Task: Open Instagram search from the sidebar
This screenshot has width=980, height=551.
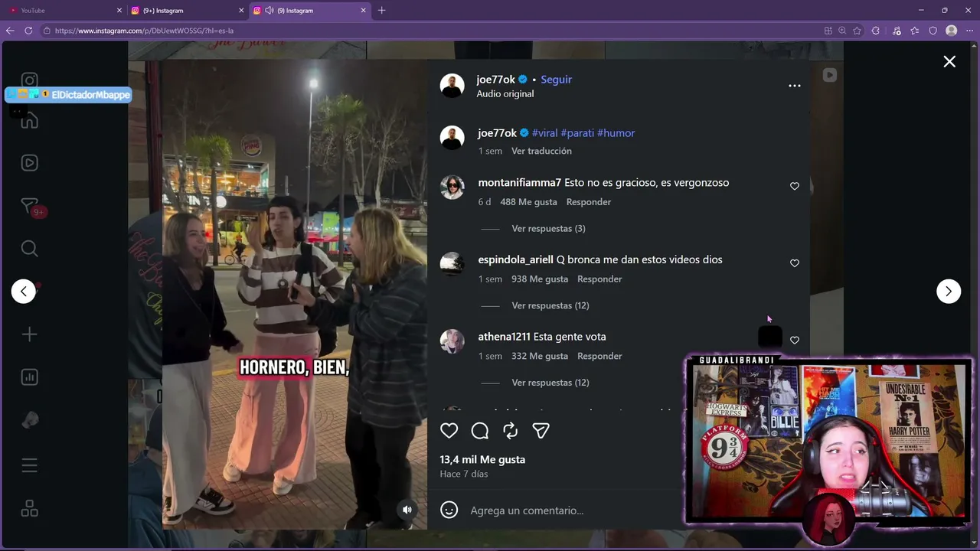Action: point(30,249)
